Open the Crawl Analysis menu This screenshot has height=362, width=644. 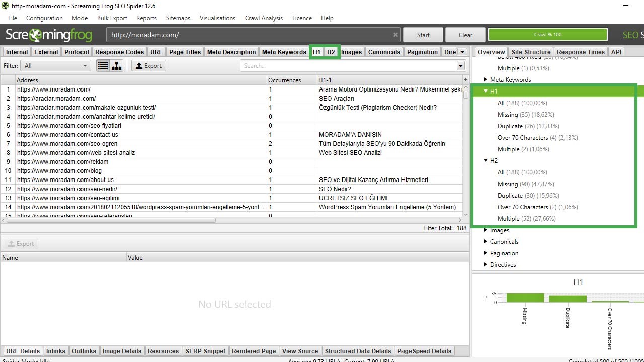(x=264, y=18)
